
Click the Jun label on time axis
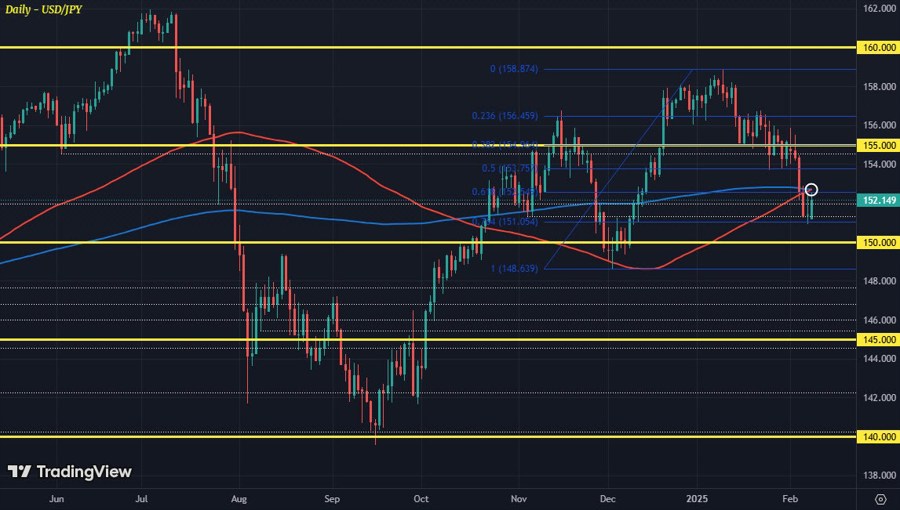(56, 499)
